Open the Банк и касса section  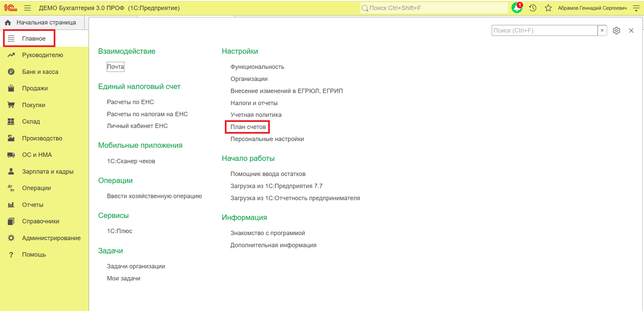[x=40, y=72]
